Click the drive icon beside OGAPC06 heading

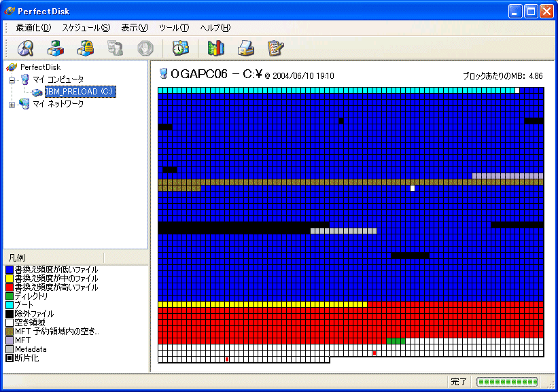point(163,73)
